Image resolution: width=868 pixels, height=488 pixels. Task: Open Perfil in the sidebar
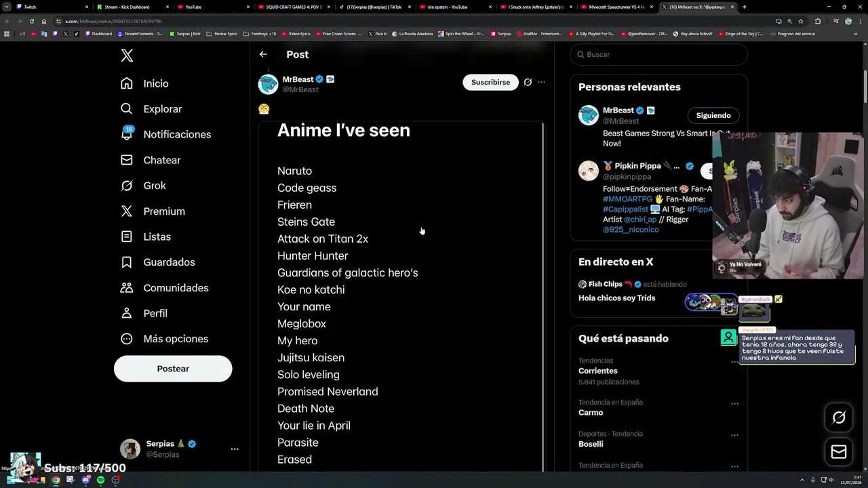(144, 313)
